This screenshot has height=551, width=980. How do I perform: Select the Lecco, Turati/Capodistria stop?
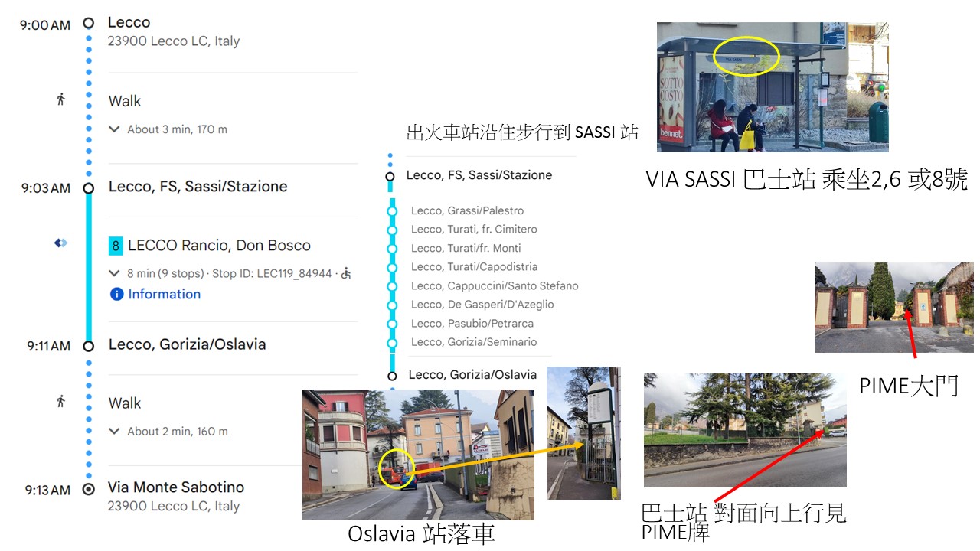(474, 267)
